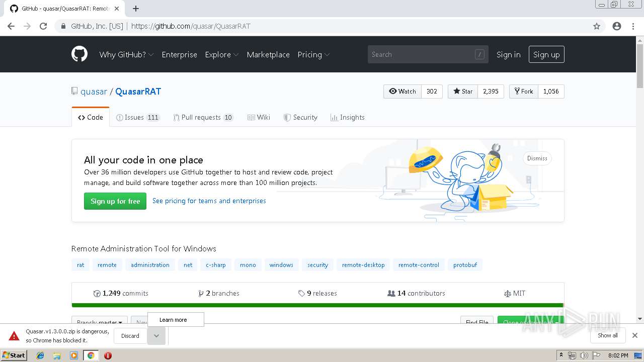The width and height of the screenshot is (644, 362).
Task: Open Chrome user profile icon
Action: click(x=617, y=26)
